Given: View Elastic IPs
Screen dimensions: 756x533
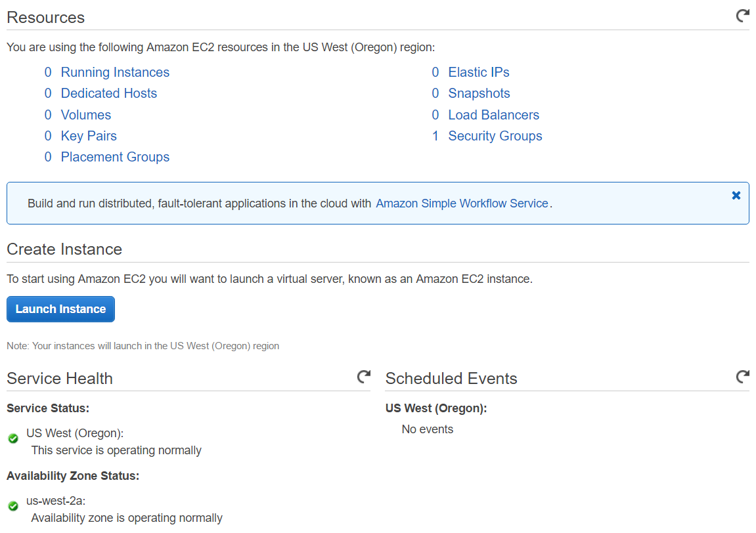Looking at the screenshot, I should 479,72.
